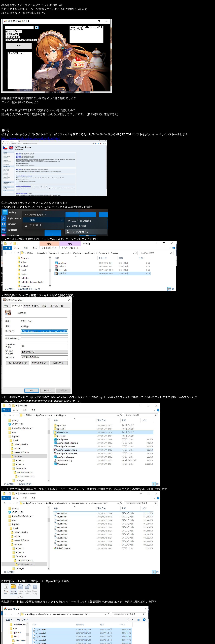The width and height of the screenshot is (215, 644).
Task: Click the AndAppの検索 search box
Action: point(156,253)
